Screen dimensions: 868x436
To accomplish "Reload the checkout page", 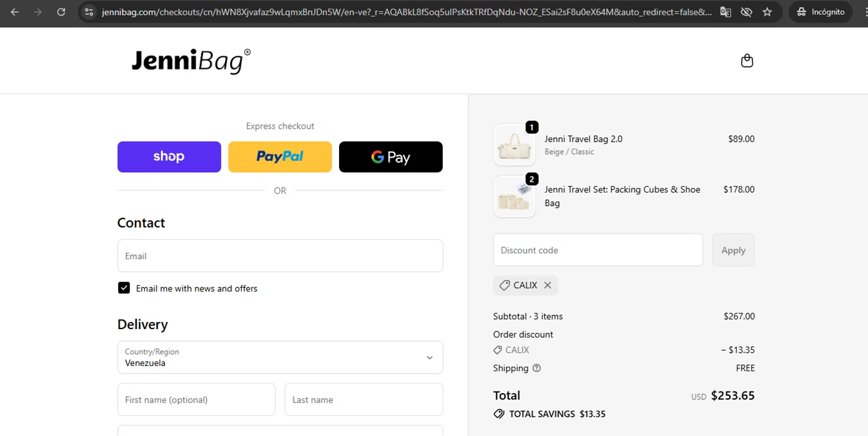I will coord(61,12).
